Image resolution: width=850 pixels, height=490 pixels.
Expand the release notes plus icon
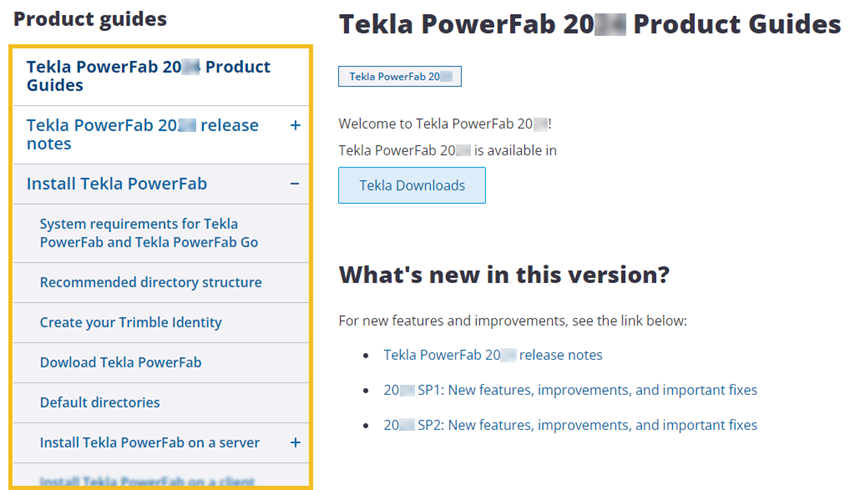point(295,125)
